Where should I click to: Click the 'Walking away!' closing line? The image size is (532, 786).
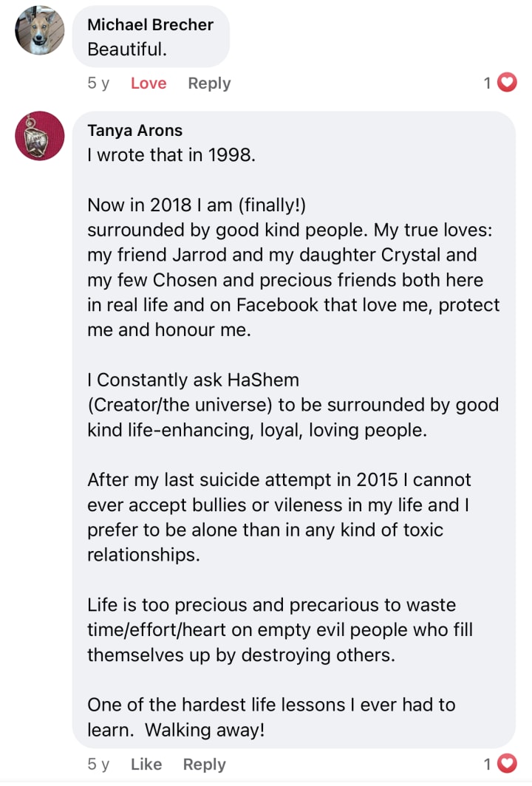click(x=205, y=730)
